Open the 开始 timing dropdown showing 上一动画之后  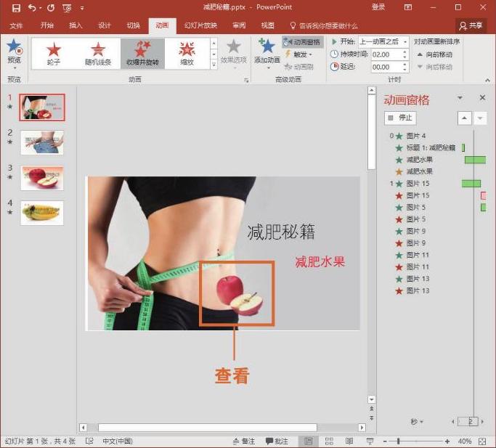pyautogui.click(x=383, y=41)
